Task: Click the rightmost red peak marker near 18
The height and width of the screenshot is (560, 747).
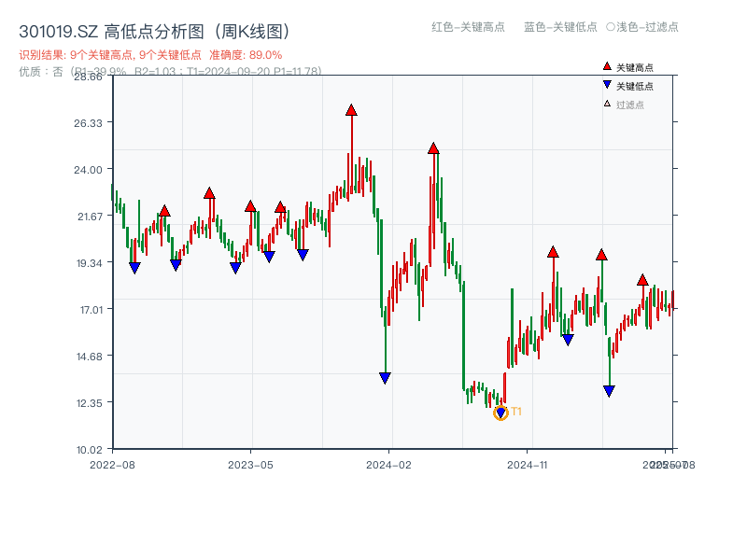Action: (x=642, y=278)
